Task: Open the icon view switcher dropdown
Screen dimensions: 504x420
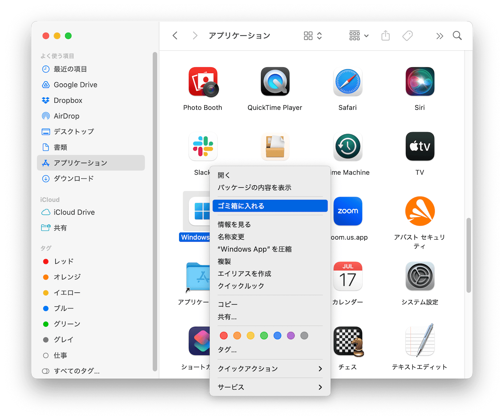Action: [x=313, y=36]
